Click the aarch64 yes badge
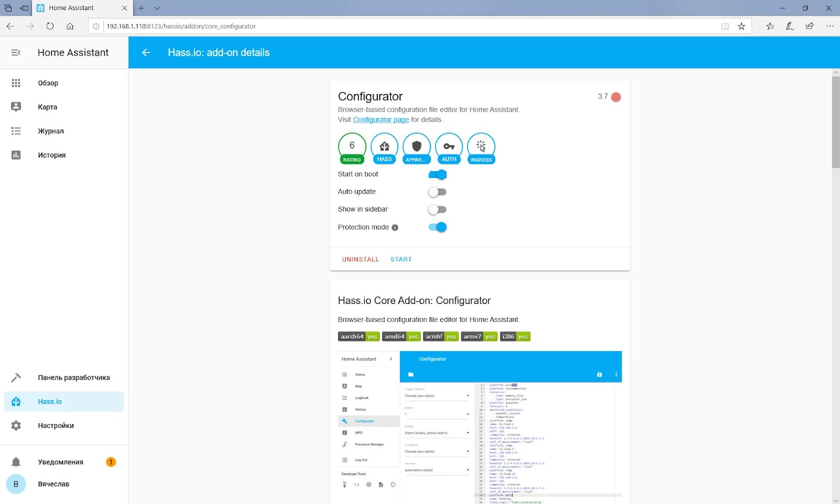This screenshot has width=840, height=504. click(x=359, y=337)
